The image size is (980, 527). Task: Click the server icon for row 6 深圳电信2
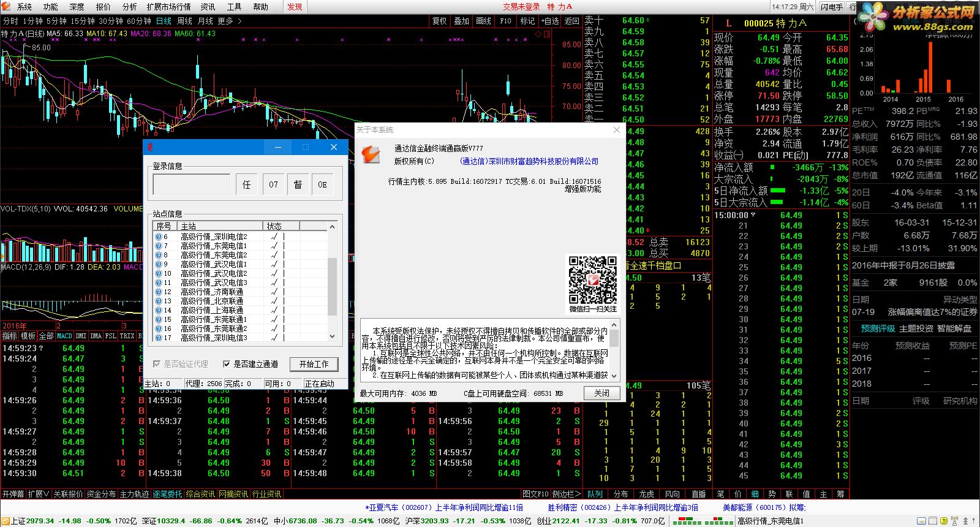click(159, 237)
